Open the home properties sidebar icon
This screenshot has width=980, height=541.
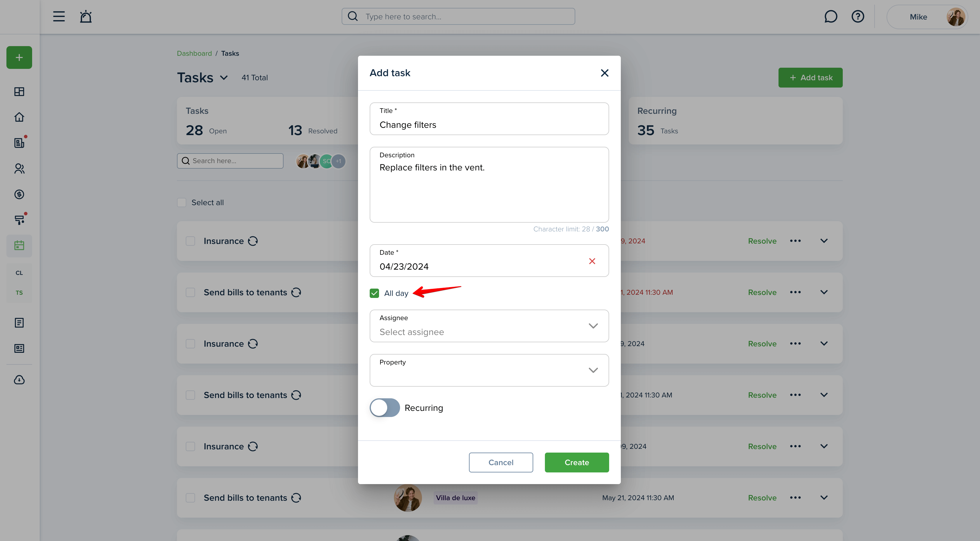[x=19, y=117]
